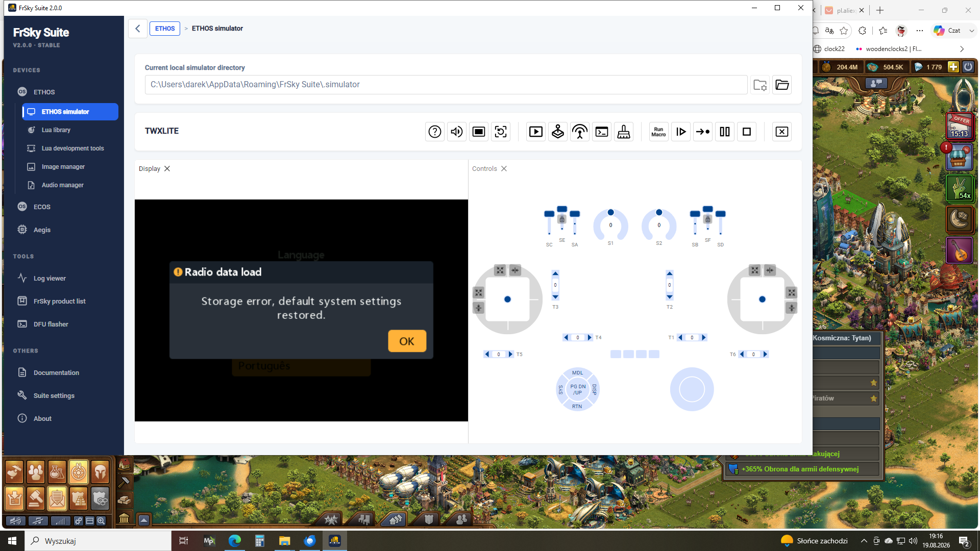Viewport: 980px width, 551px height.
Task: Open the joystick settings icon
Action: coord(558,132)
